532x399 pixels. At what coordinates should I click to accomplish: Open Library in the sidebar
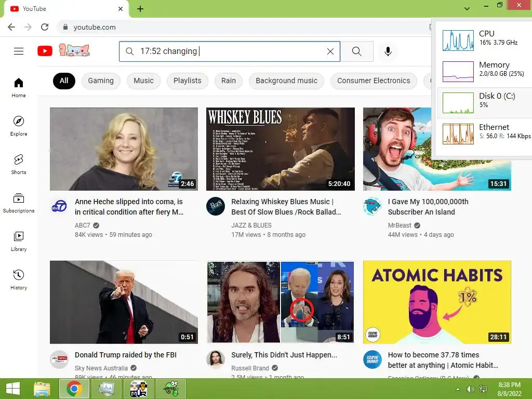(x=19, y=241)
